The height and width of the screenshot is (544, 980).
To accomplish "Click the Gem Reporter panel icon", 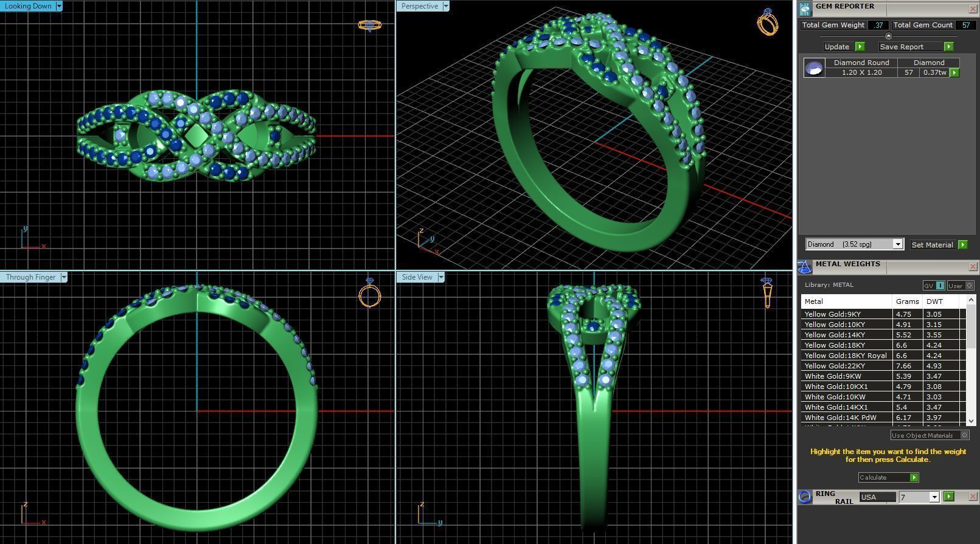I will (x=805, y=9).
